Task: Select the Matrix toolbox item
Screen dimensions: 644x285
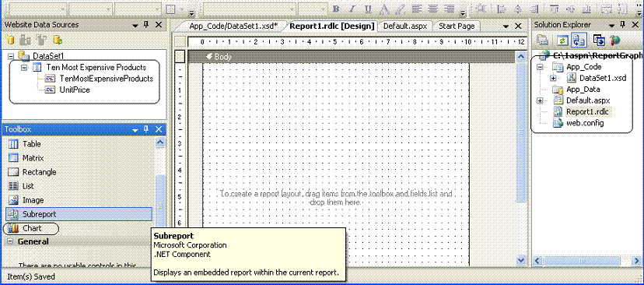Action: 78,158
